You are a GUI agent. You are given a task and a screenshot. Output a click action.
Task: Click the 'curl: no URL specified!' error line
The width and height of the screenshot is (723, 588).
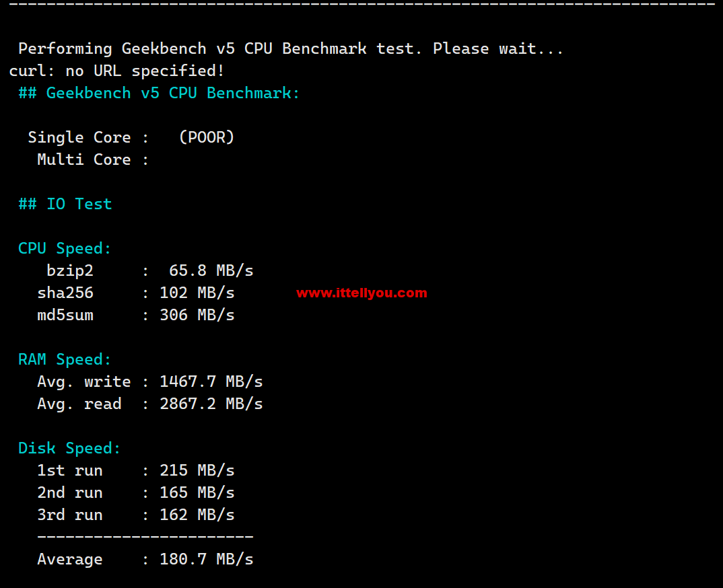(x=116, y=71)
